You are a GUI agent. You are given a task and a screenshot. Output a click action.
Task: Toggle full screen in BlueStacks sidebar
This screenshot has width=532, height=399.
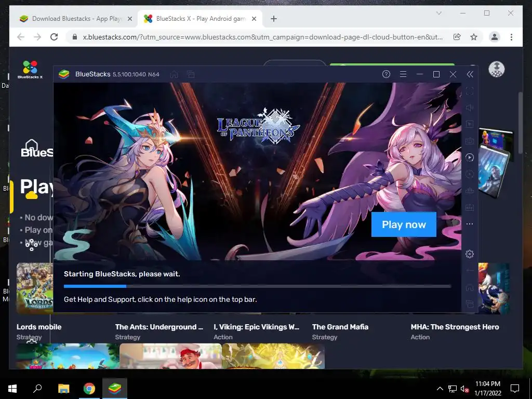(470, 91)
